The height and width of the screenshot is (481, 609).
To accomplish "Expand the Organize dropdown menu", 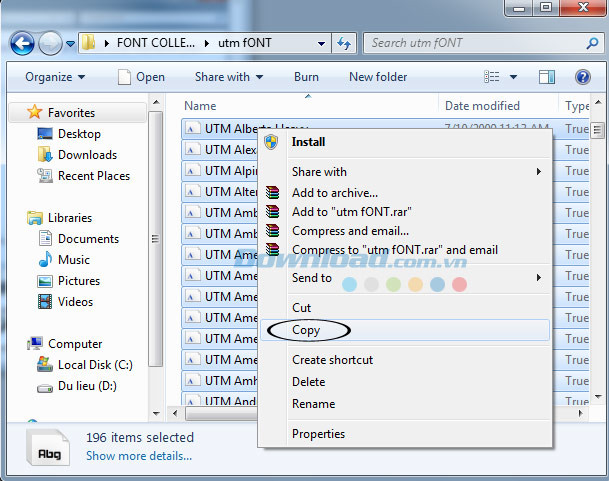I will pos(55,77).
